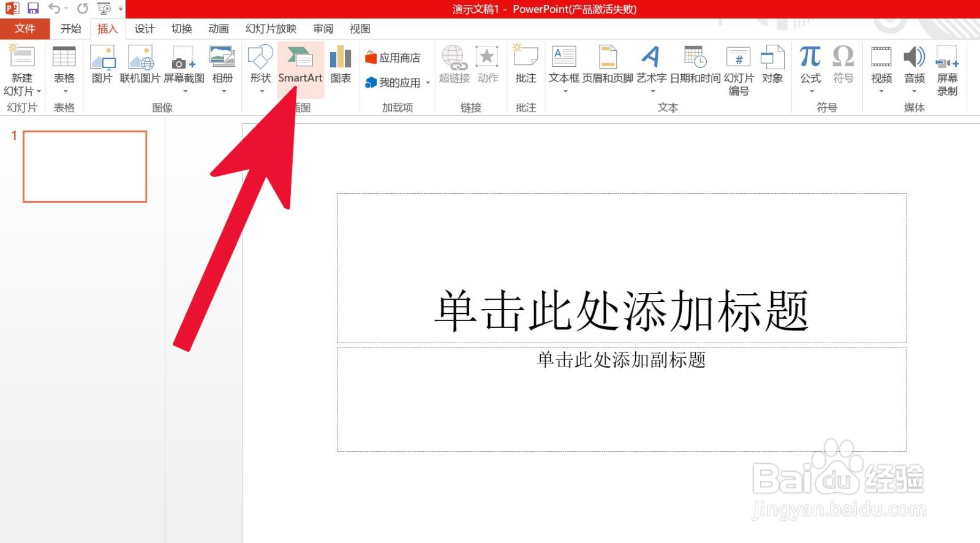Start 屏幕录制 screen recording
This screenshot has height=543, width=980.
click(x=948, y=69)
